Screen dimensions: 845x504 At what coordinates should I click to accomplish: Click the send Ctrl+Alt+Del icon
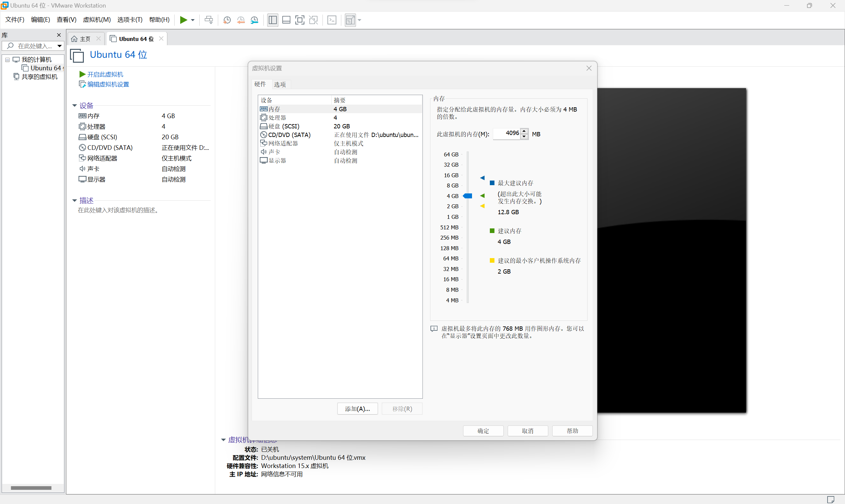[x=209, y=20]
